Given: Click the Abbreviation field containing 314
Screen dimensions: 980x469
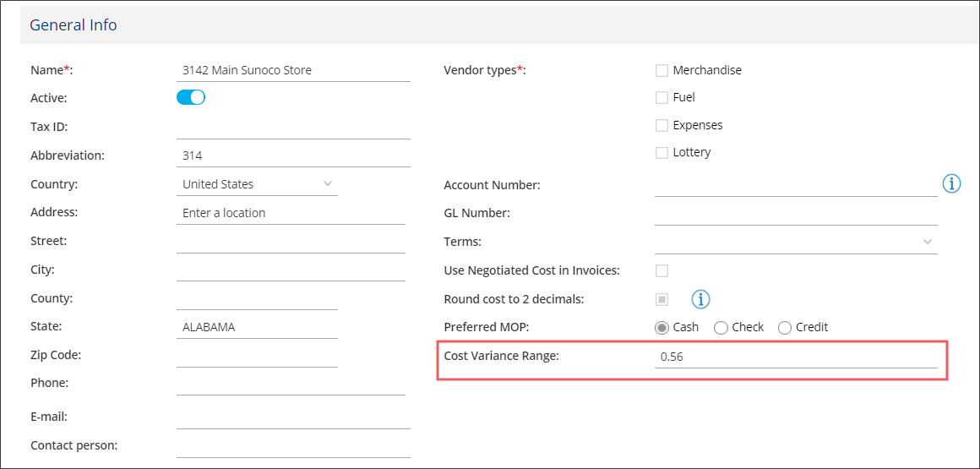Looking at the screenshot, I should [294, 155].
